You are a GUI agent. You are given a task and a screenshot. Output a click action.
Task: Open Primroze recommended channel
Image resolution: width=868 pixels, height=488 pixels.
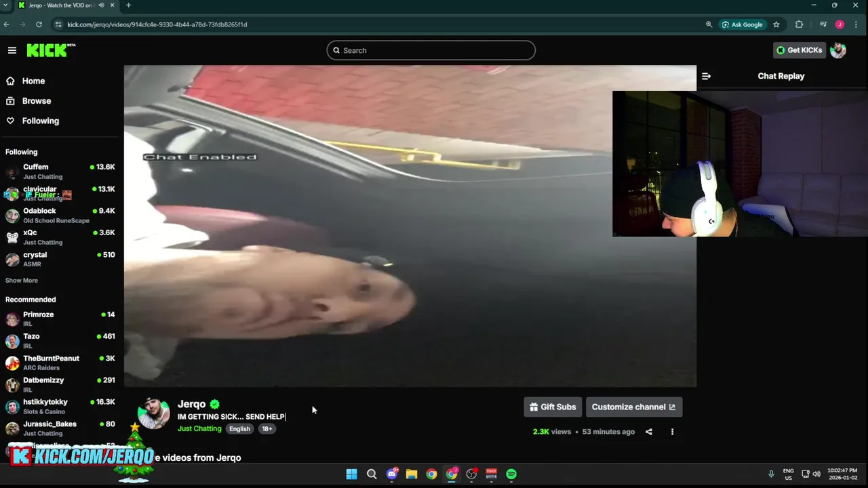[60, 319]
